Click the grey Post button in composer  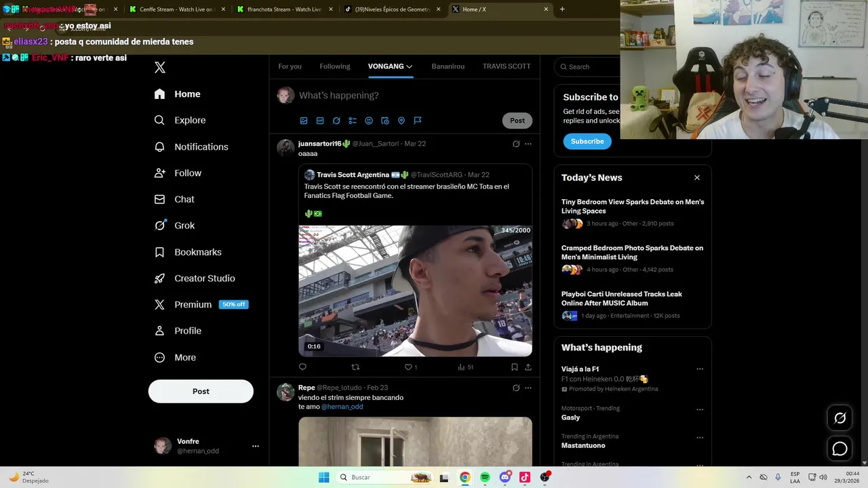click(x=517, y=121)
